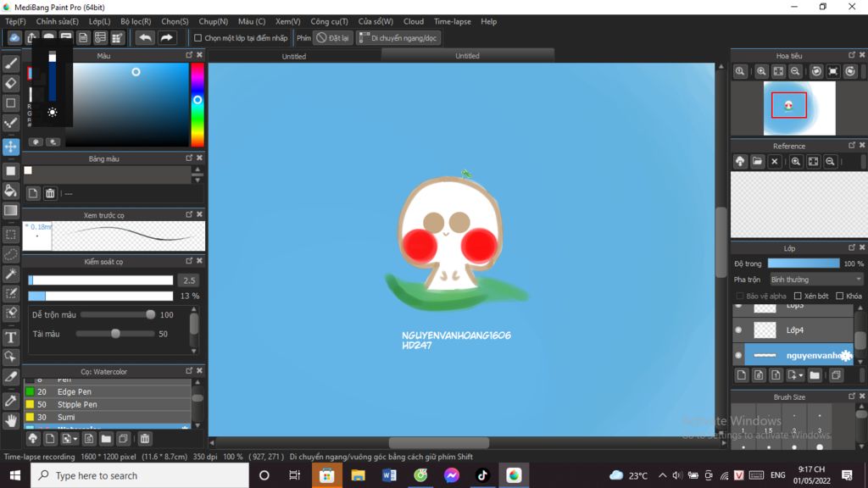Viewport: 868px width, 488px height.
Task: Click the Redo arrow
Action: click(x=167, y=38)
